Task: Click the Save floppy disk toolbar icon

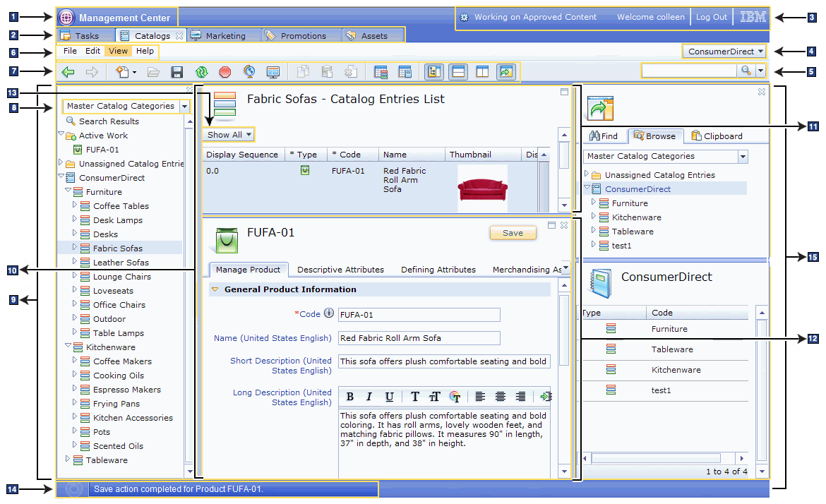Action: pos(177,71)
